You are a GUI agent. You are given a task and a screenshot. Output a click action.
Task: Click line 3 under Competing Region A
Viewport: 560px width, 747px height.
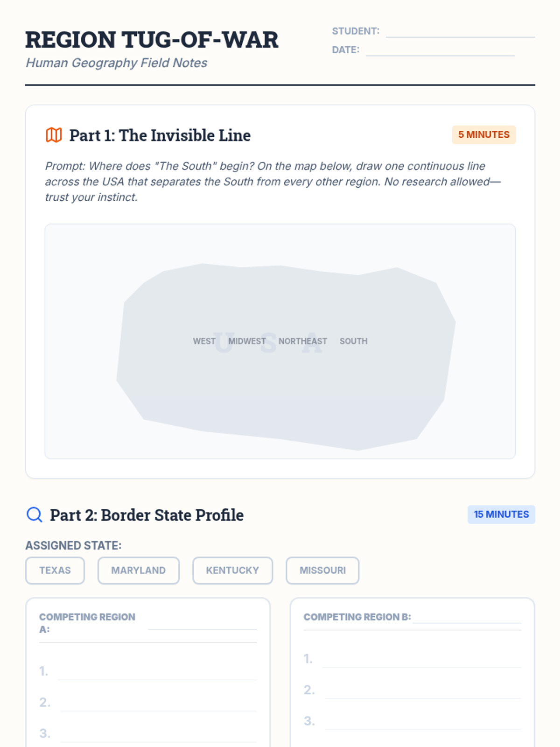pos(158,734)
